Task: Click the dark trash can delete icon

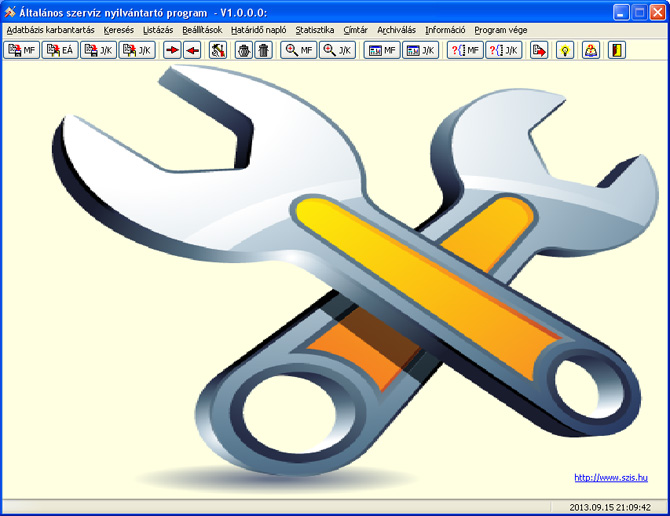Action: (264, 50)
